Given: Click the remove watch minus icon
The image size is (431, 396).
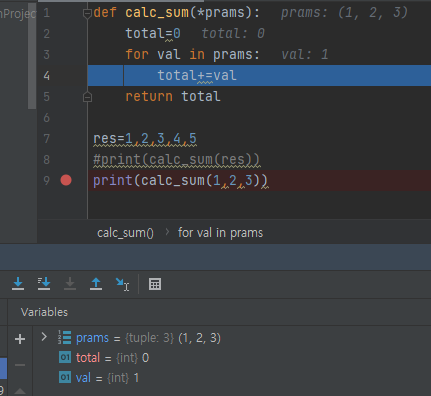Looking at the screenshot, I should point(20,365).
